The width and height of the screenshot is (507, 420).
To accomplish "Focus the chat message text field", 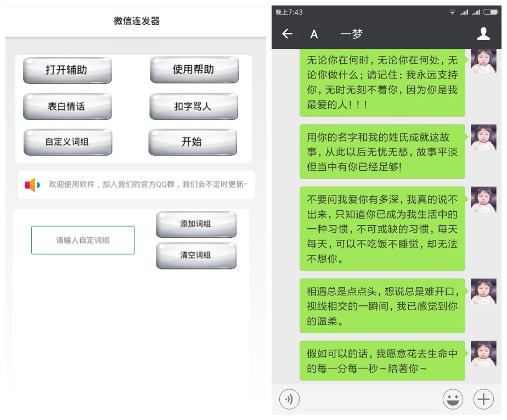I will pos(371,400).
